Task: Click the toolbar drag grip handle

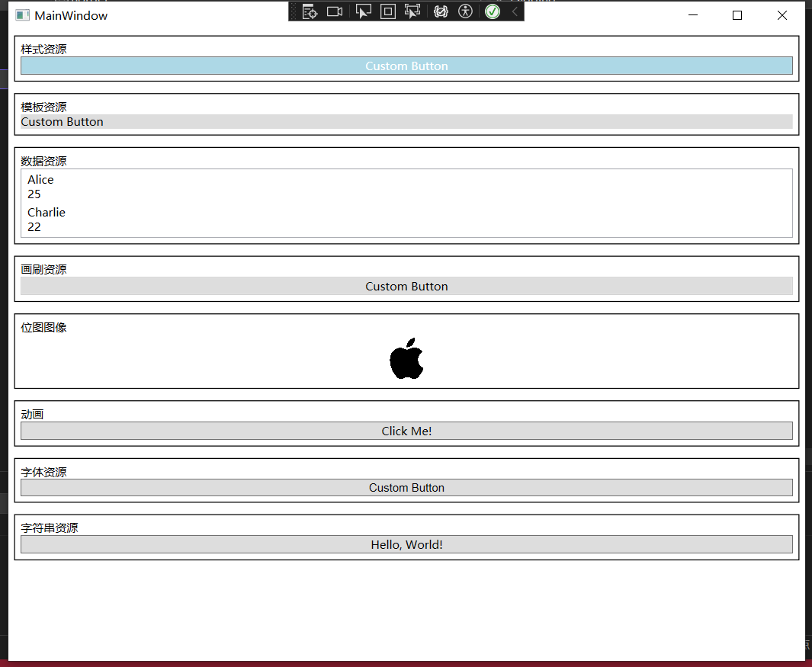Action: (294, 11)
